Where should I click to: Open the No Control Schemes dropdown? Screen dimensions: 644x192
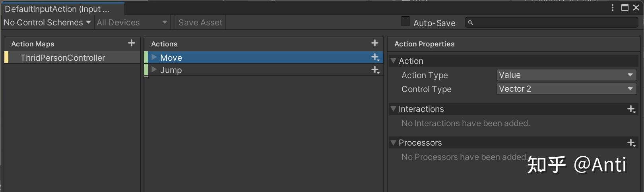tap(47, 23)
